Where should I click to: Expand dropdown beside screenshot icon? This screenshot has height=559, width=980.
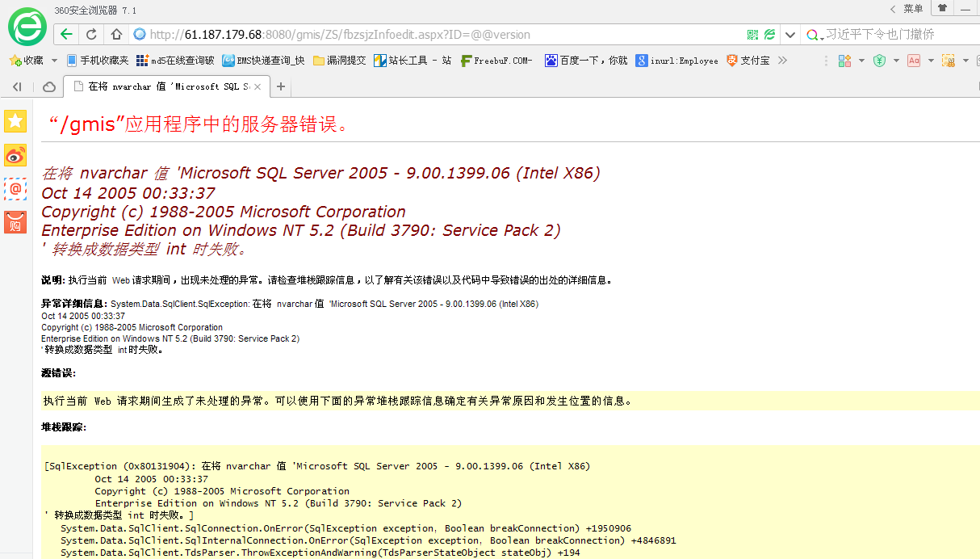point(965,61)
